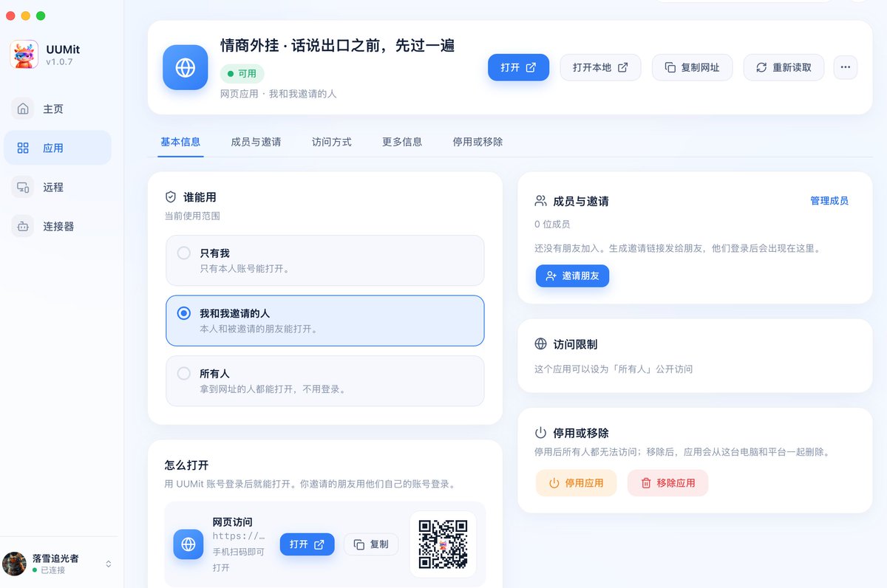Click the robot icon beside 连接器
Screen dimensions: 887x588
click(x=23, y=226)
